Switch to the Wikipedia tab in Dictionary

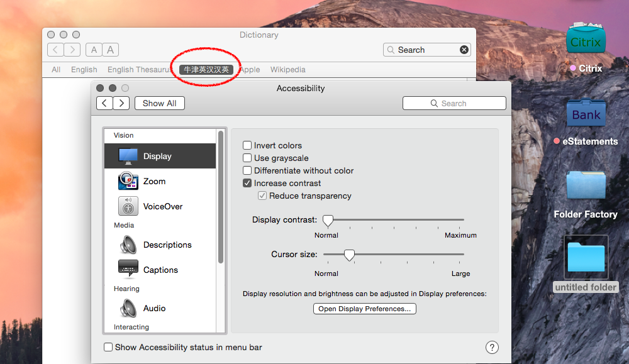pyautogui.click(x=287, y=69)
